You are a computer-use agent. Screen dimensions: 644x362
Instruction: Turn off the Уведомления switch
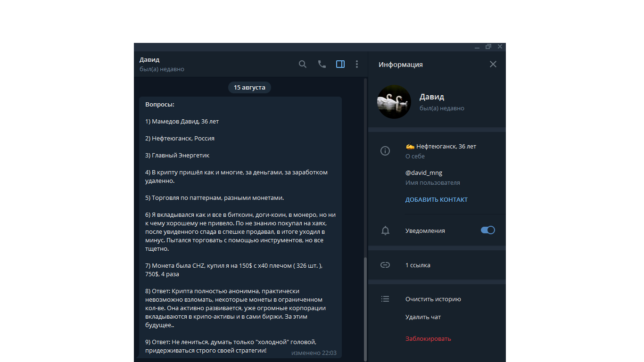(488, 230)
